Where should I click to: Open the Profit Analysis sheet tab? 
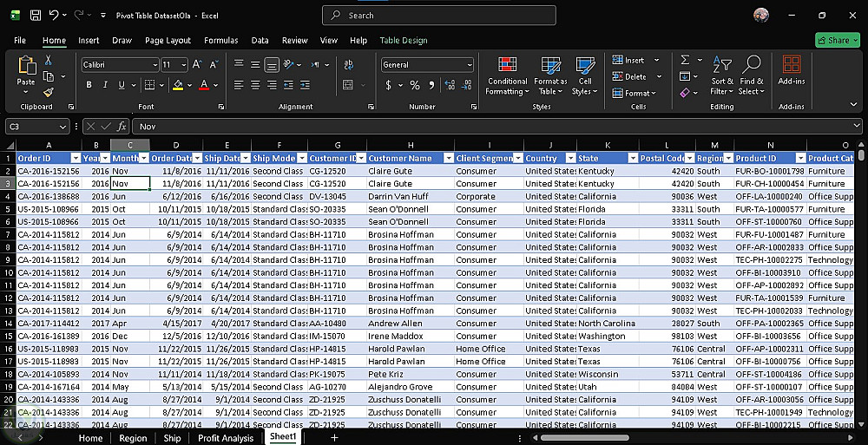click(x=226, y=438)
